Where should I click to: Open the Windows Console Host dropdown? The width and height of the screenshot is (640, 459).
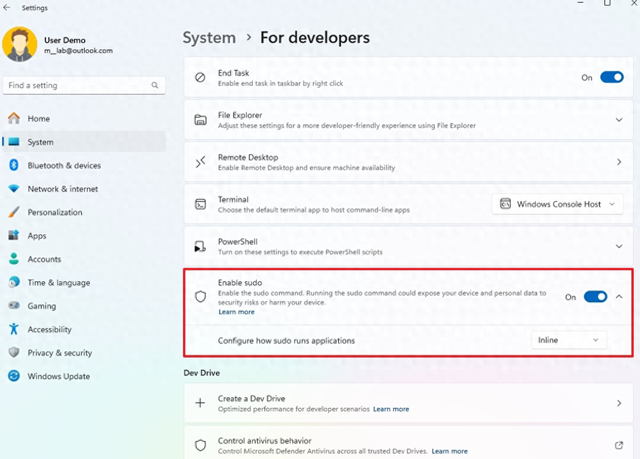point(558,204)
